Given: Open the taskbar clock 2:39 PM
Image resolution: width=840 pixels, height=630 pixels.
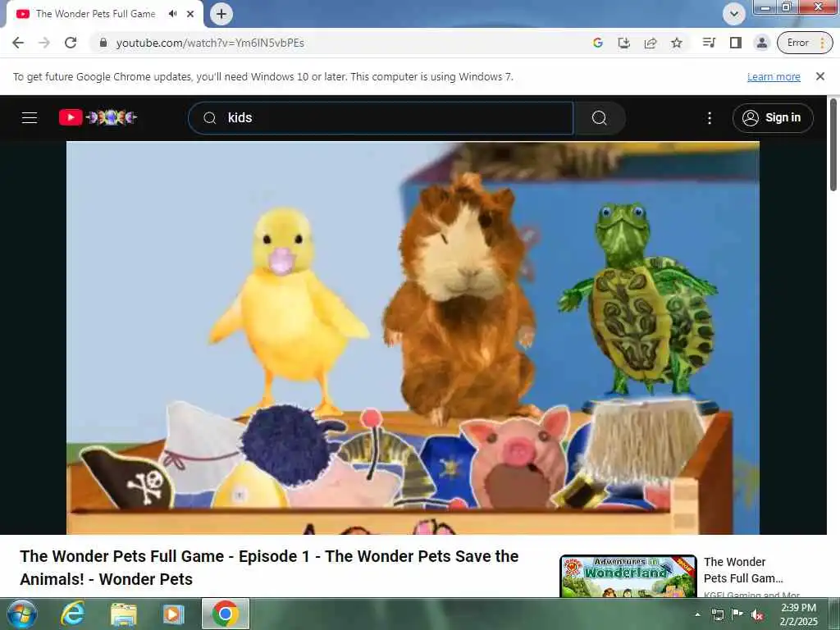Looking at the screenshot, I should point(798,614).
